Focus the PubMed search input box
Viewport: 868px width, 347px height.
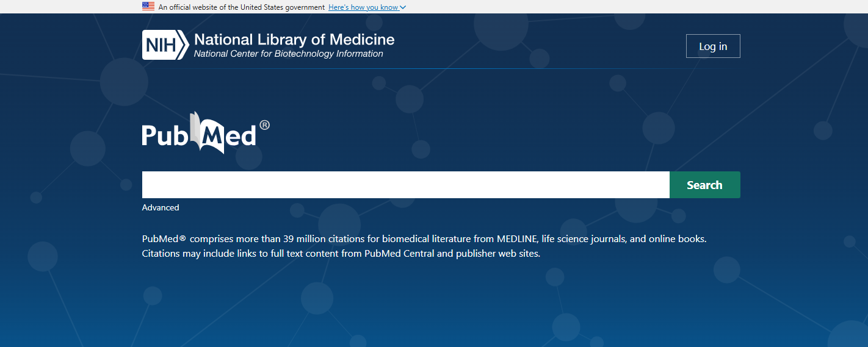tap(405, 185)
